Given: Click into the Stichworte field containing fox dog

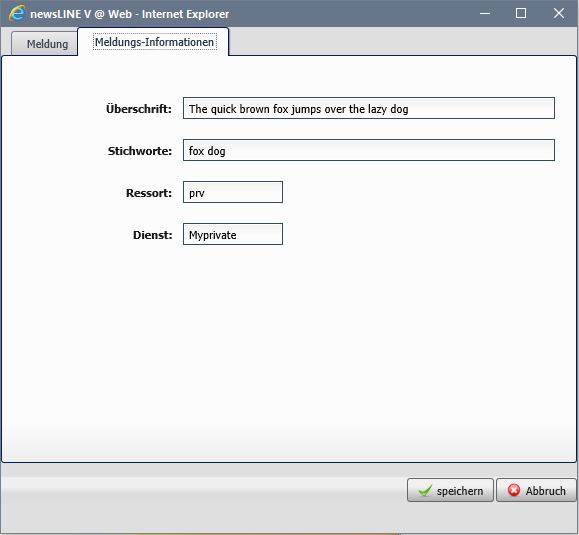Looking at the screenshot, I should tap(369, 150).
